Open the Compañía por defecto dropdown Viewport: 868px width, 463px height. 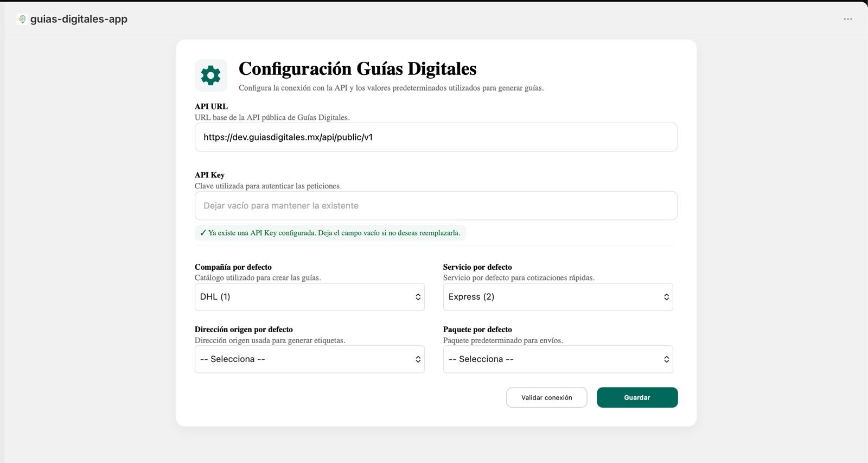click(309, 297)
